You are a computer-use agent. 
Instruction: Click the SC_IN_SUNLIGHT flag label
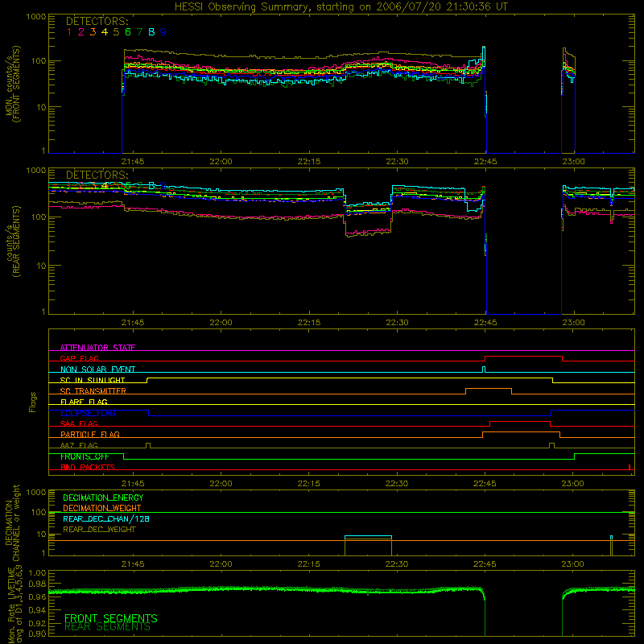[x=93, y=380]
